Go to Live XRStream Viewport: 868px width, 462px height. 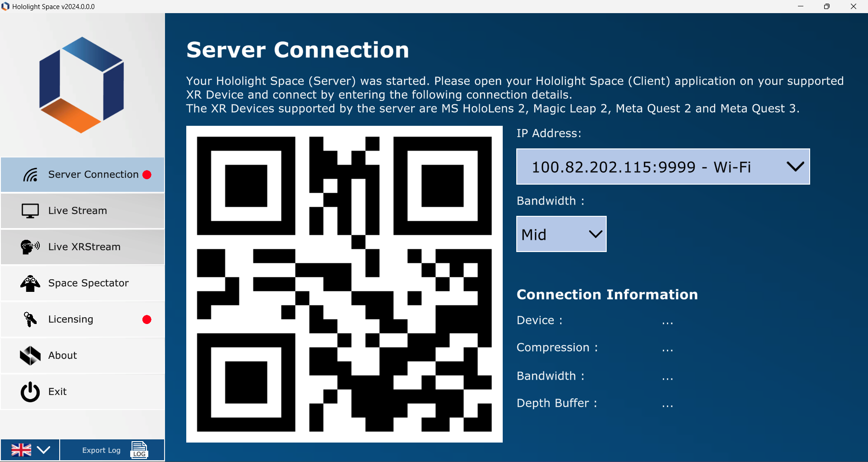[x=82, y=247]
